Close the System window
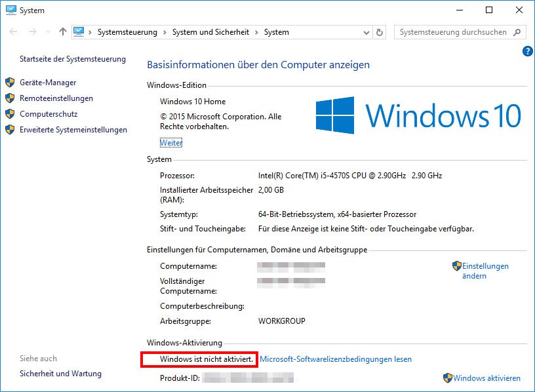The height and width of the screenshot is (392, 535). coord(519,10)
